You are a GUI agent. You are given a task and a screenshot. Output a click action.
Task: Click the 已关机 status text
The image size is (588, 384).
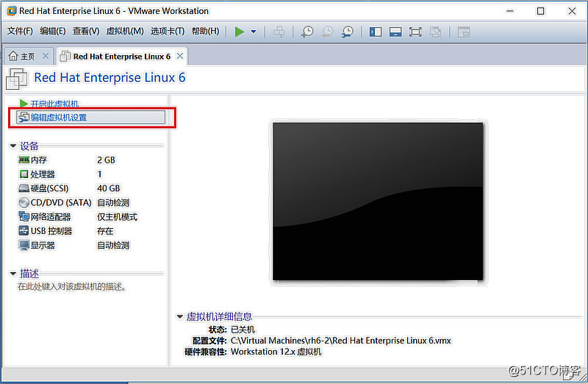click(243, 330)
